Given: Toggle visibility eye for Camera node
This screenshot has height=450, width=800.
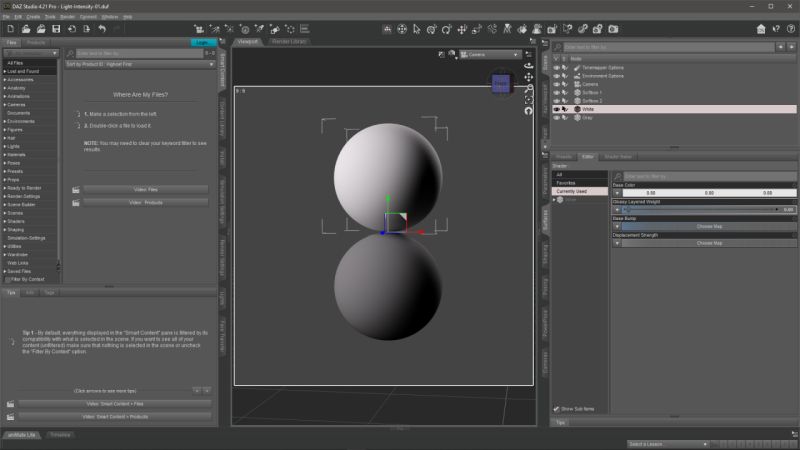Looking at the screenshot, I should [x=557, y=84].
